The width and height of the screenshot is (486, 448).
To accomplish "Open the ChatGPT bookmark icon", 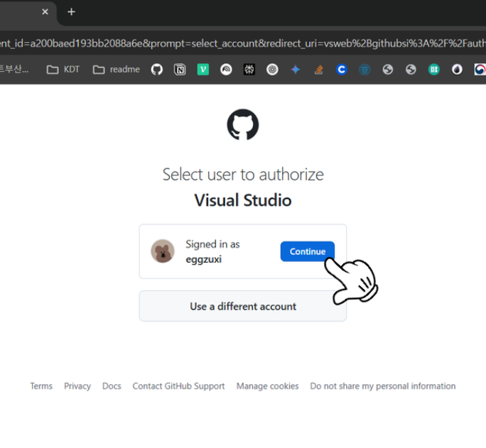I will [x=272, y=70].
